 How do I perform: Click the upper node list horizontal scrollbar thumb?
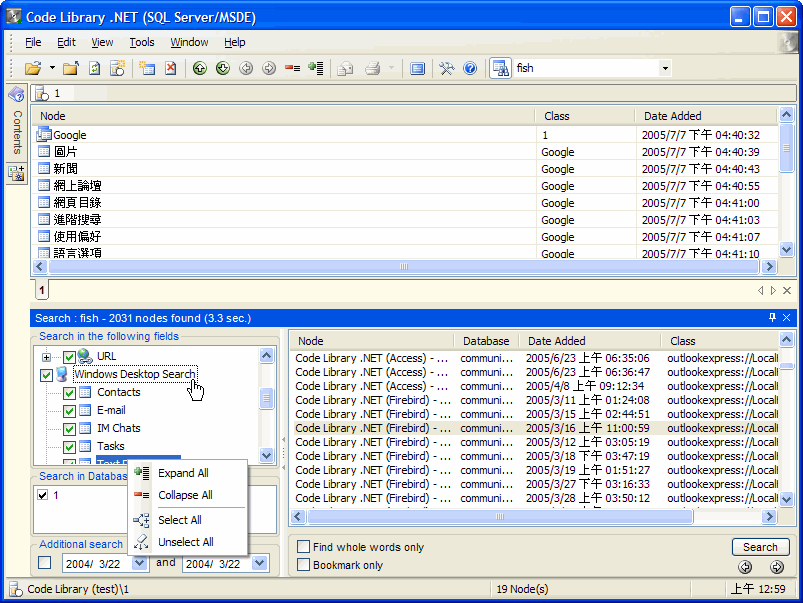point(404,266)
